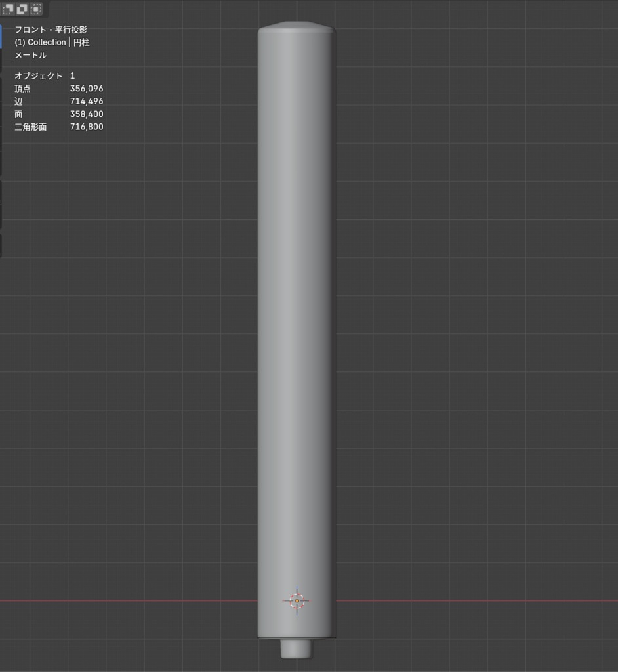
Task: Select the tall cylinder object in the viewport
Action: click(297, 328)
